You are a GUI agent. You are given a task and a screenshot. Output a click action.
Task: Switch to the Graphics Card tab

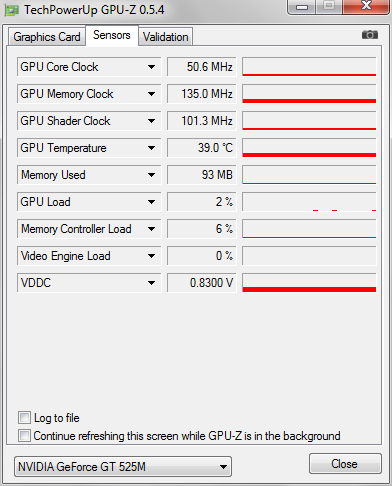pyautogui.click(x=47, y=37)
